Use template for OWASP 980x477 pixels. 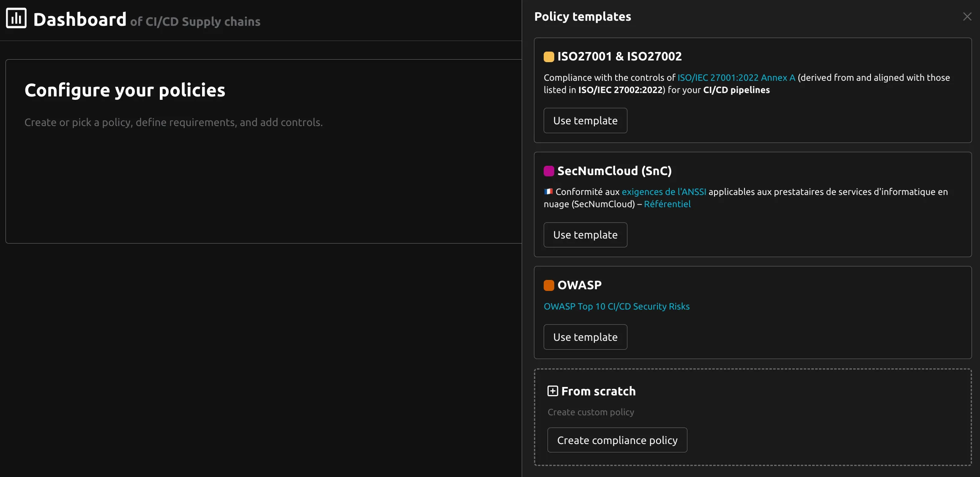585,337
